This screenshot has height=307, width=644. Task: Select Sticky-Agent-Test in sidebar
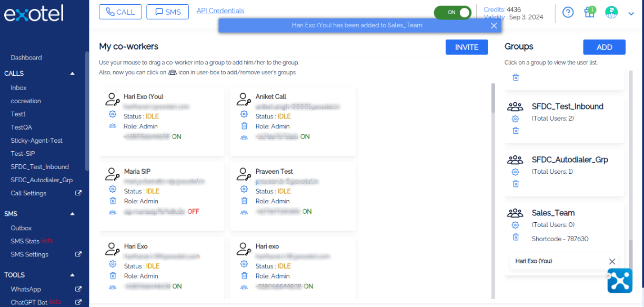click(x=37, y=141)
